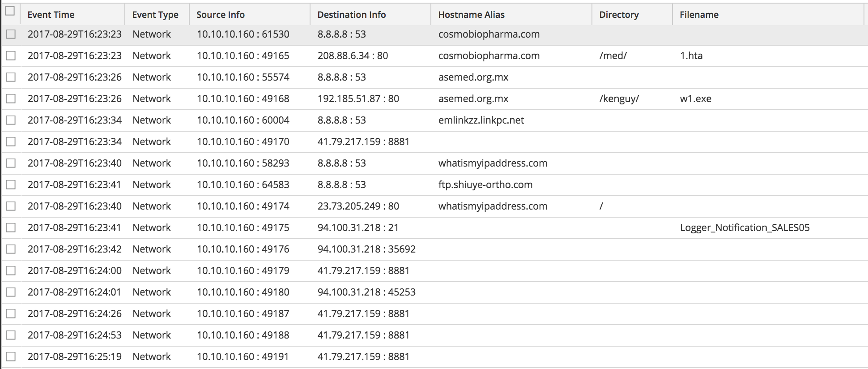Viewport: 868px width, 369px height.
Task: Click the Directory column header
Action: coord(619,15)
